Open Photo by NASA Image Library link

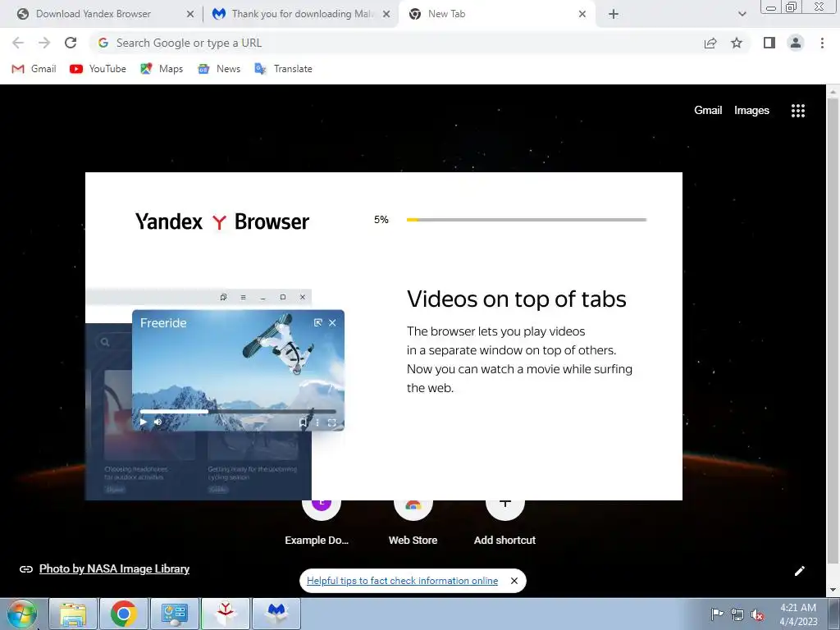tap(114, 569)
